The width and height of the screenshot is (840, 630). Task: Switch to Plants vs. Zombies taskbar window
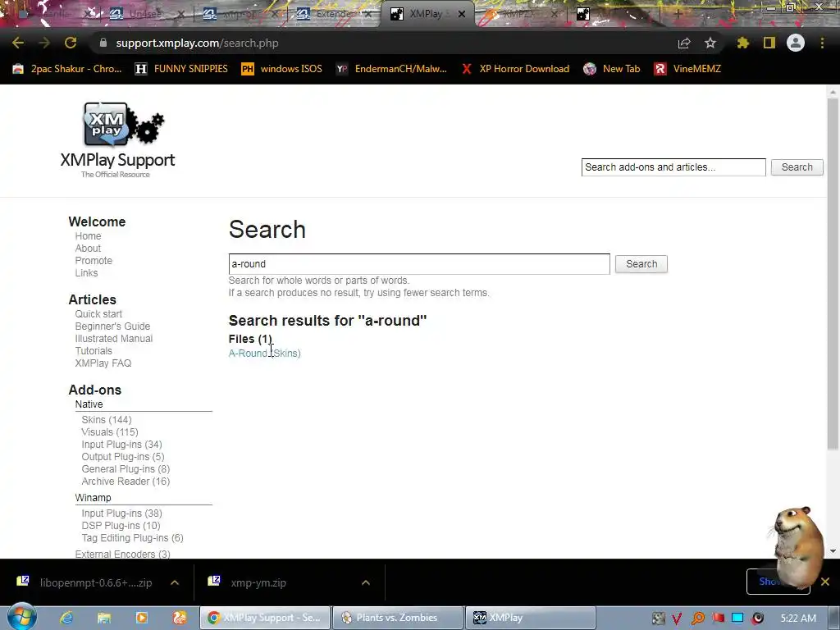tap(397, 618)
